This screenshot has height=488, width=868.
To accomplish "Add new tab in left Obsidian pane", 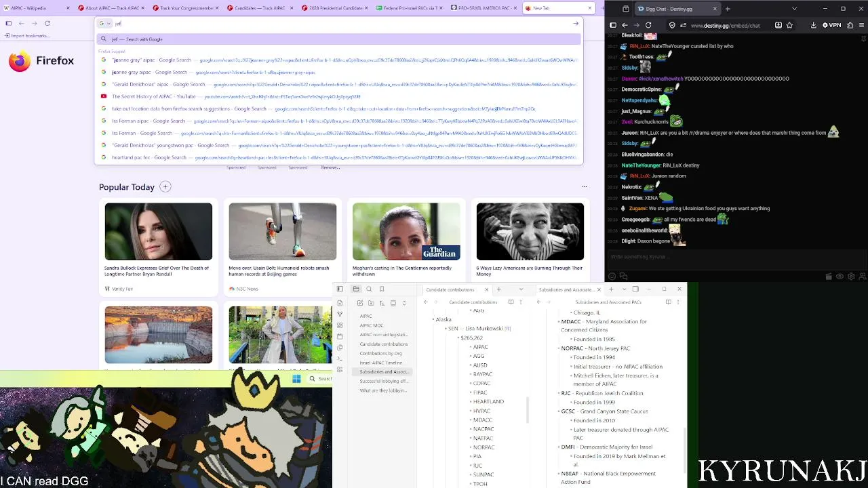I will click(x=499, y=289).
